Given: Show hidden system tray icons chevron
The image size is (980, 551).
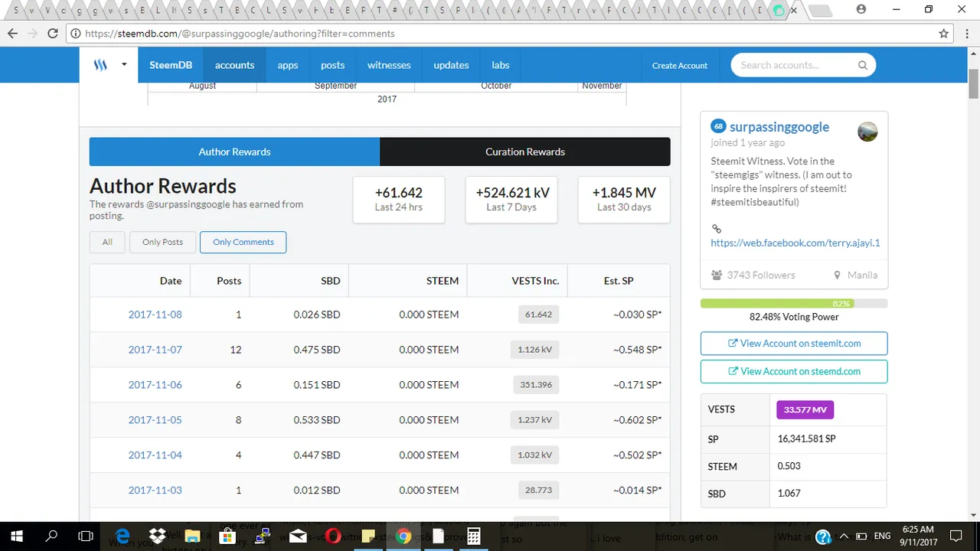Looking at the screenshot, I should coord(844,536).
